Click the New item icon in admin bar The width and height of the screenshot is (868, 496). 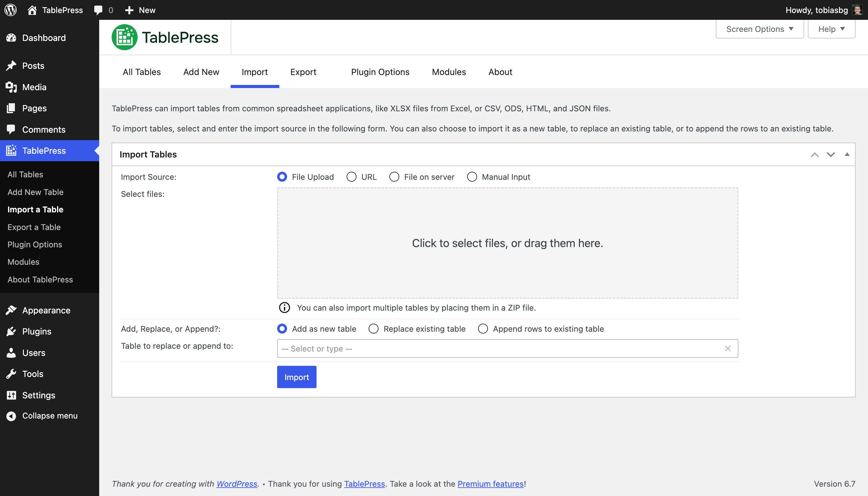[x=129, y=10]
